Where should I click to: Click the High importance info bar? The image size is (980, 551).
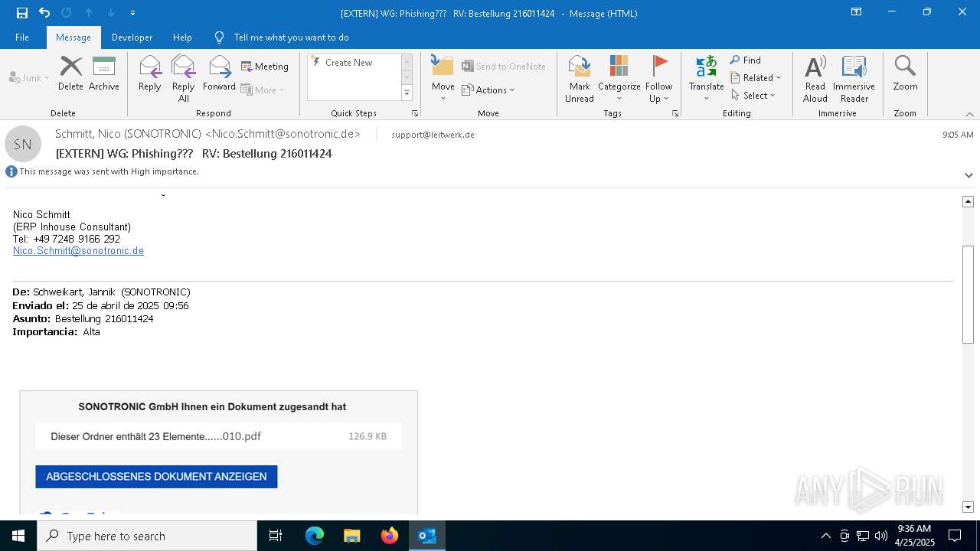103,171
